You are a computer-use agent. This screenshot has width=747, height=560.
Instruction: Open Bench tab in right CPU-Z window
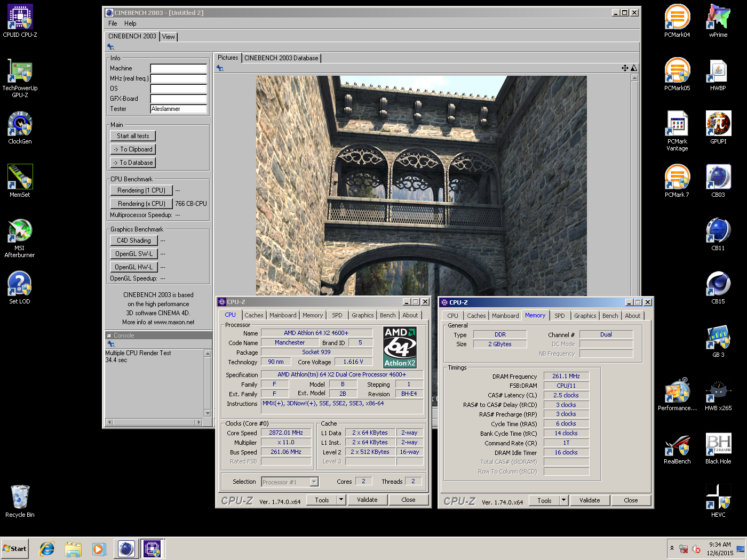610,316
